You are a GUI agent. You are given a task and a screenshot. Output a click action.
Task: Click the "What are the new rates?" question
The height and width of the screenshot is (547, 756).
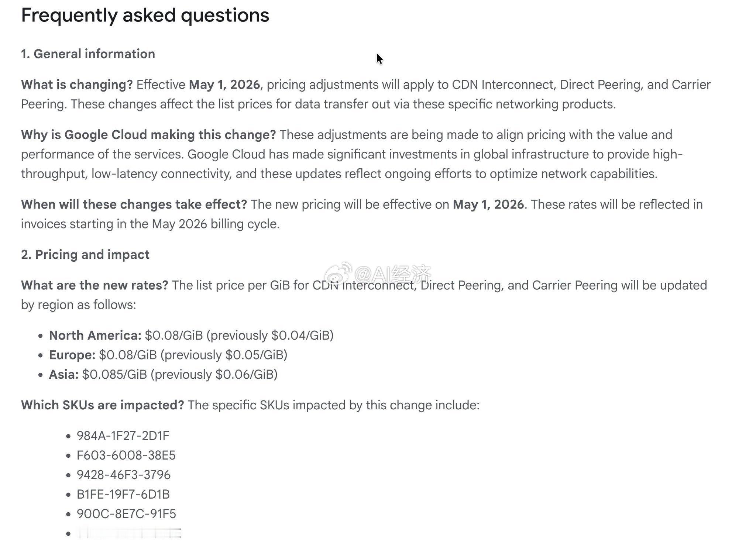[x=94, y=285]
